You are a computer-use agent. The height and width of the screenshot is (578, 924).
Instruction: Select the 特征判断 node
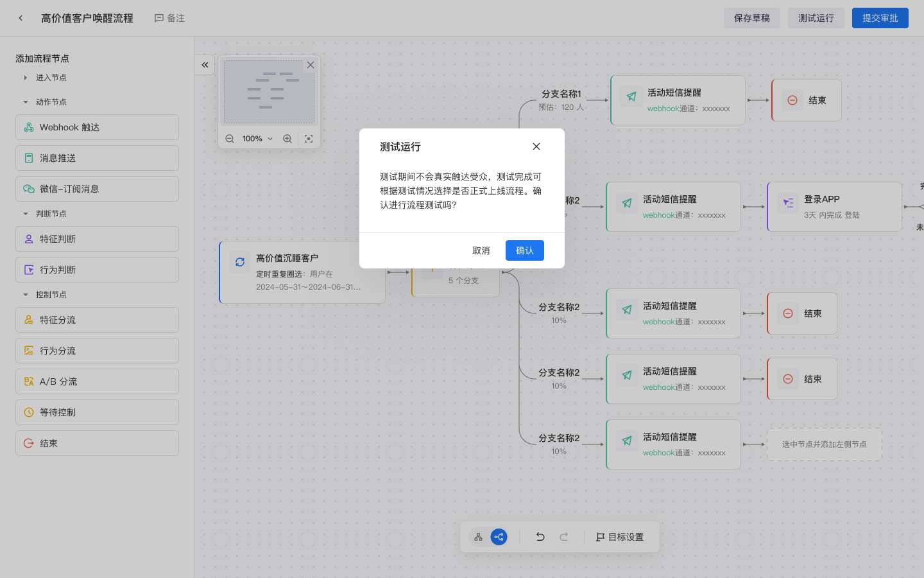coord(97,239)
